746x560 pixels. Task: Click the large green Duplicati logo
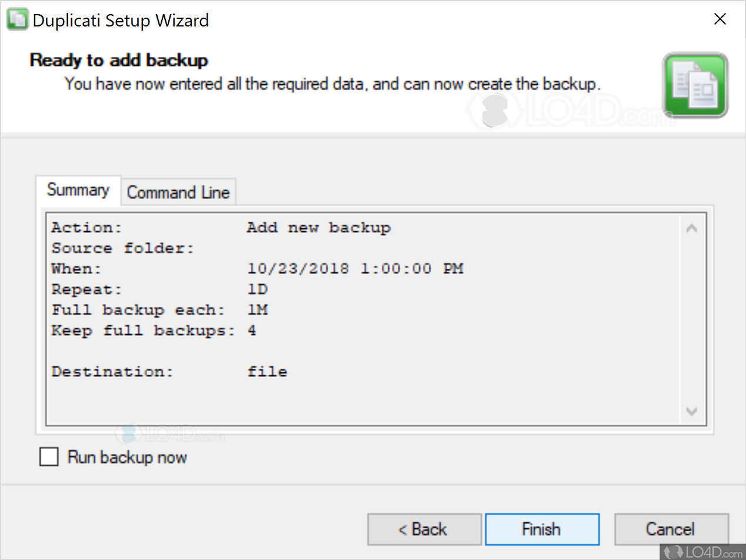pyautogui.click(x=695, y=85)
